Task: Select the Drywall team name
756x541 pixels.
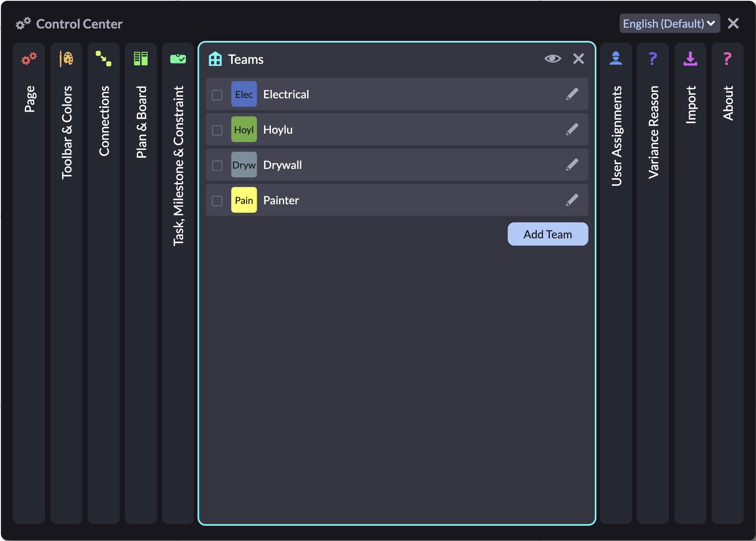Action: tap(282, 165)
